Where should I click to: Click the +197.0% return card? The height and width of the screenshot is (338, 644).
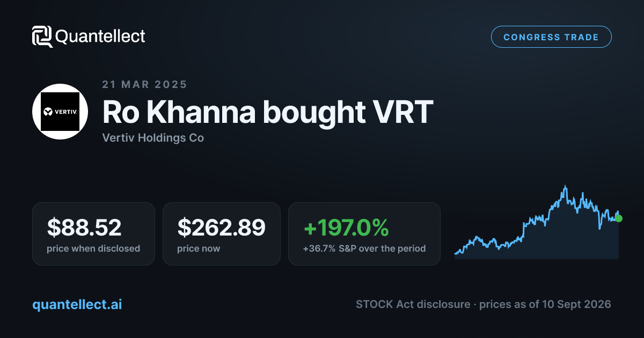(364, 234)
